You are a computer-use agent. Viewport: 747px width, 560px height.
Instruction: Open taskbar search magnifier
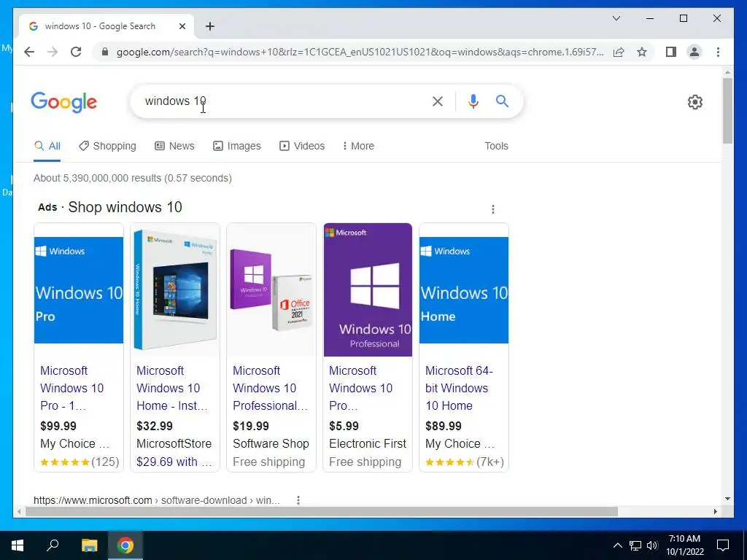pyautogui.click(x=53, y=545)
